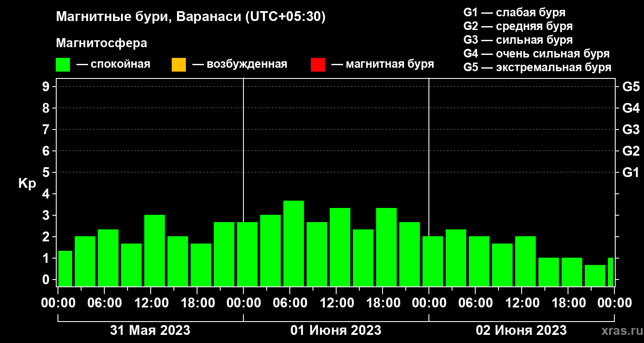Click the G1 label on right axis
This screenshot has width=644, height=343.
click(631, 172)
